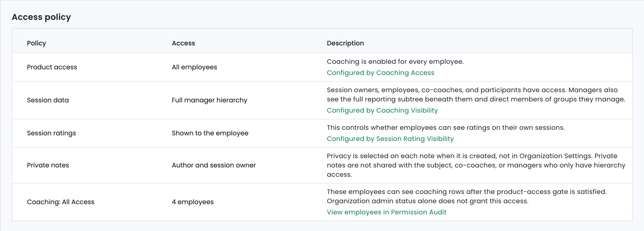This screenshot has width=644, height=231.
Task: Open the Configured by Coaching Access link
Action: 381,73
